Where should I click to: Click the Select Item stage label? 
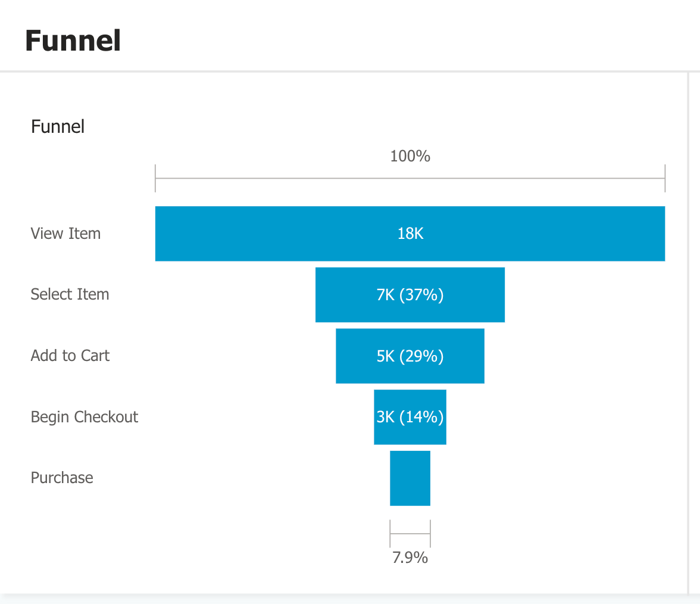point(70,294)
